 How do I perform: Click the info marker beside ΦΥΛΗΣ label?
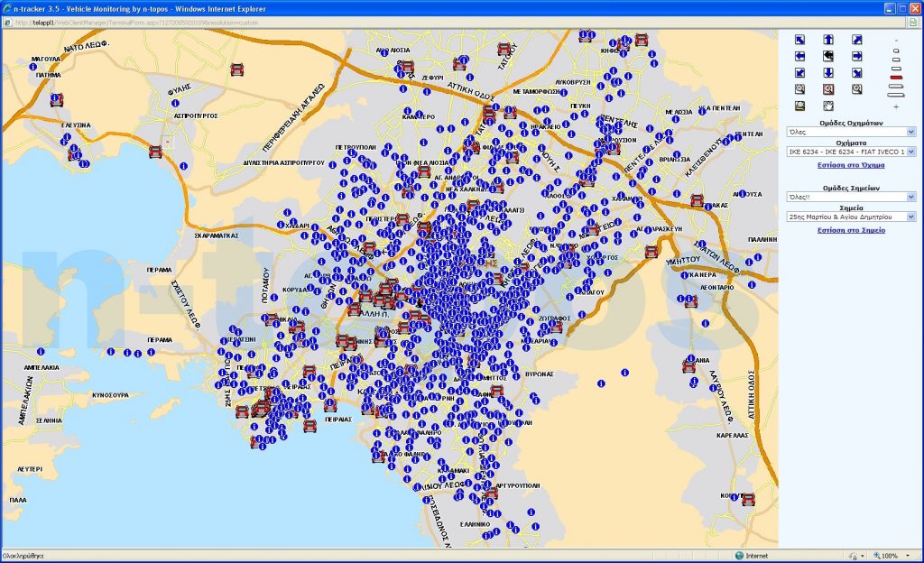point(175,103)
